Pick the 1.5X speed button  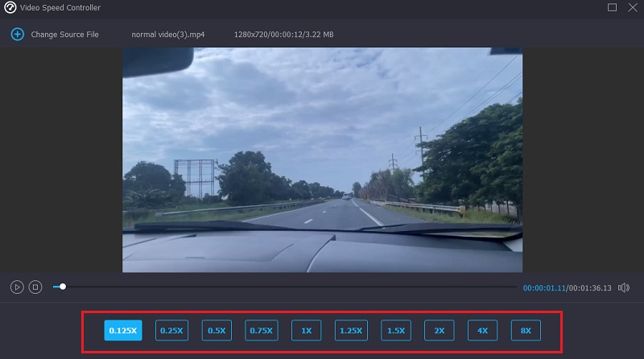396,330
